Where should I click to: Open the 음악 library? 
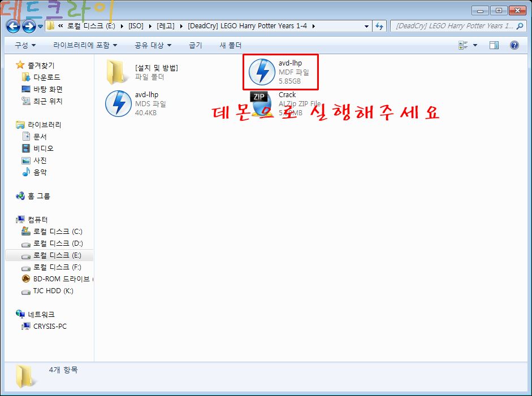point(34,172)
